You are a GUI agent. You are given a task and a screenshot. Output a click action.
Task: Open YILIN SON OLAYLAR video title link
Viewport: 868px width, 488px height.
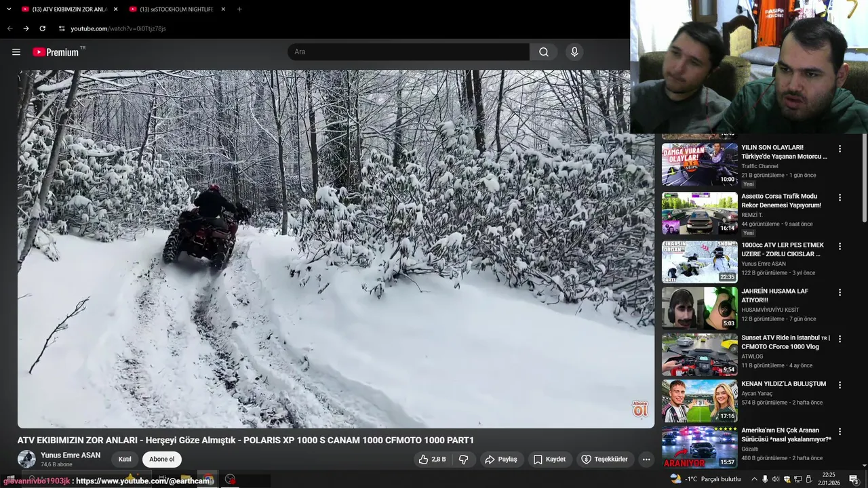[784, 152]
